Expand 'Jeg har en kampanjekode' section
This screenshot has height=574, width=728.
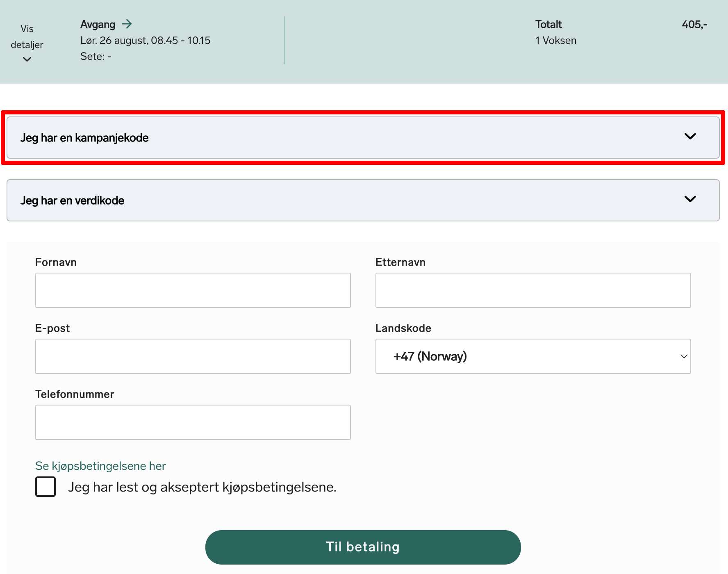[84, 138]
